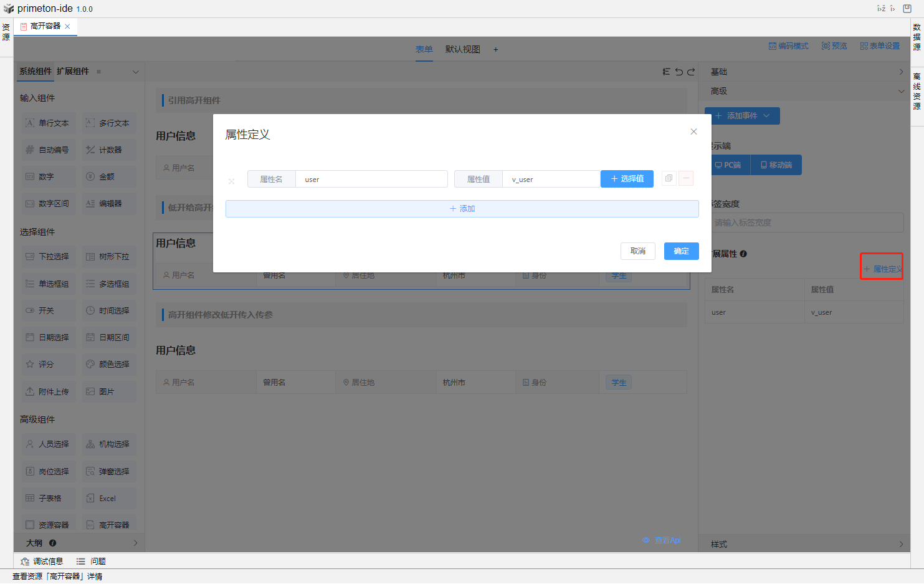Click the redo arrow icon

tap(691, 72)
